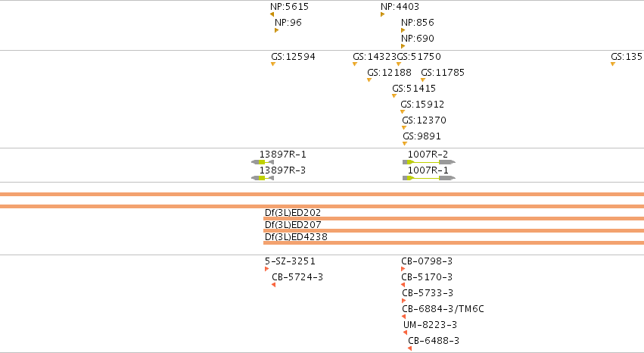Click the CB-0798-3 insertion marker

pyautogui.click(x=403, y=269)
